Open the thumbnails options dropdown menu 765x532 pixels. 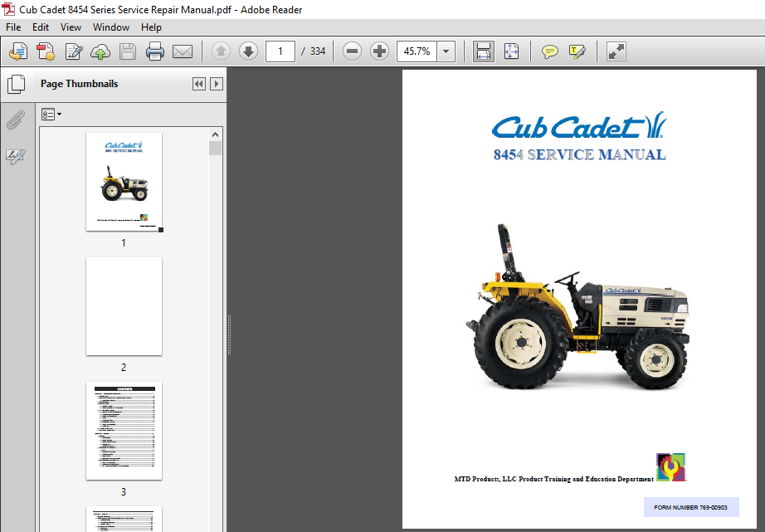[x=51, y=115]
